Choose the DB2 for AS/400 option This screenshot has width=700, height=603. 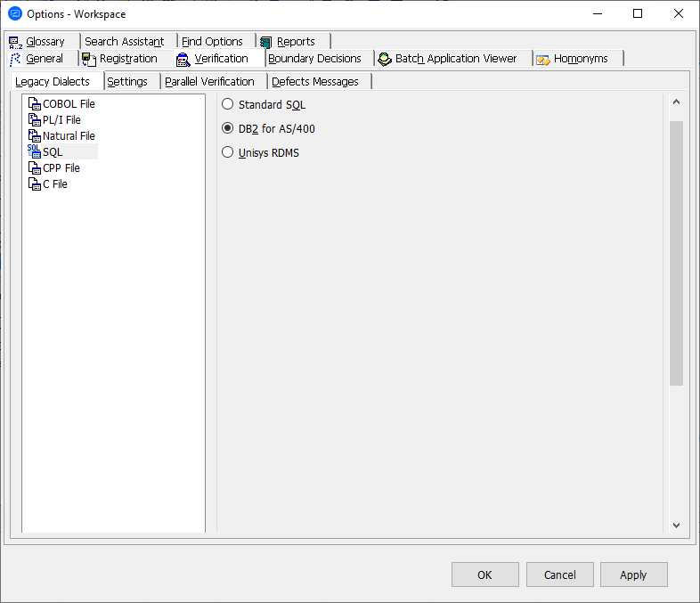pos(228,129)
